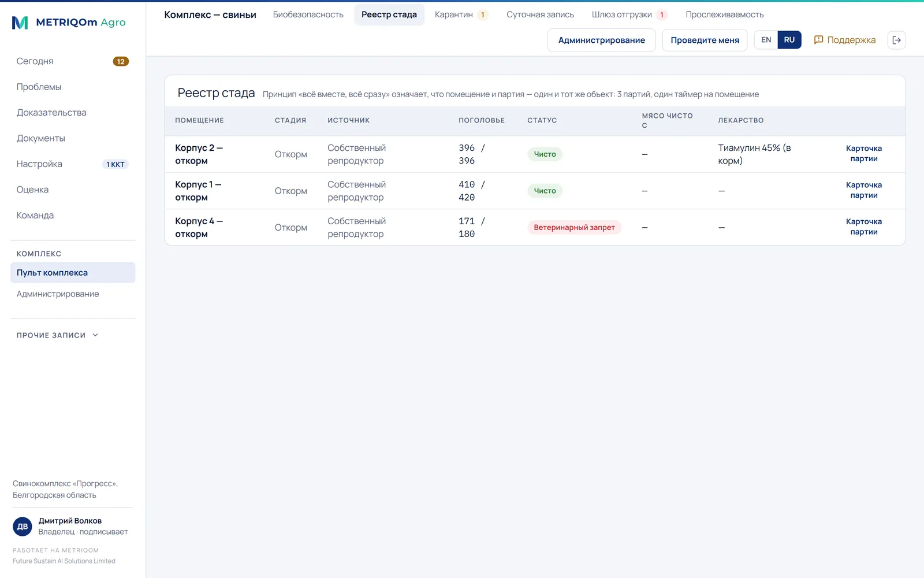Start the Проведите меня tour
This screenshot has width=924, height=578.
click(x=705, y=40)
